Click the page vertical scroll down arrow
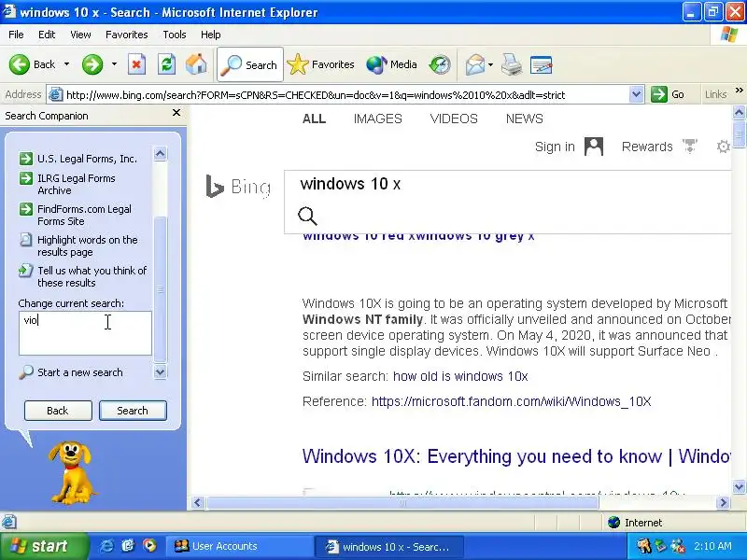This screenshot has height=560, width=747. pos(739,486)
